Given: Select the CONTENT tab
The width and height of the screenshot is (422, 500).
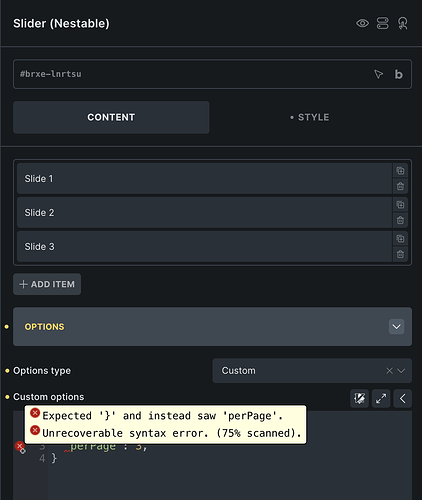Looking at the screenshot, I should pyautogui.click(x=111, y=117).
